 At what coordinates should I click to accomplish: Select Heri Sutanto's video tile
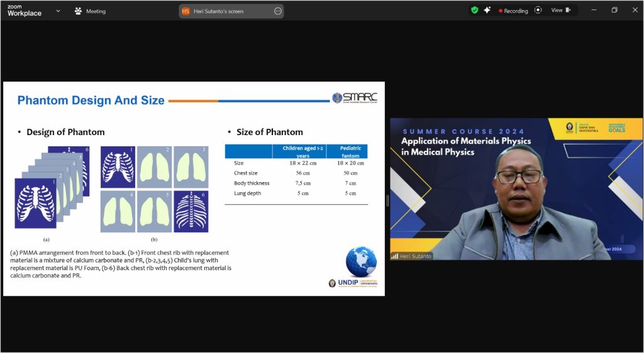tap(516, 188)
